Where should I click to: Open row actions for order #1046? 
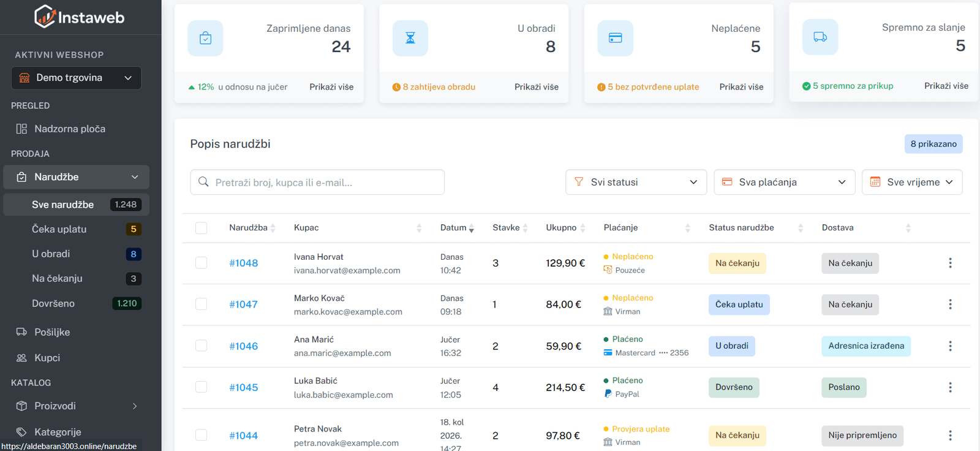point(950,346)
